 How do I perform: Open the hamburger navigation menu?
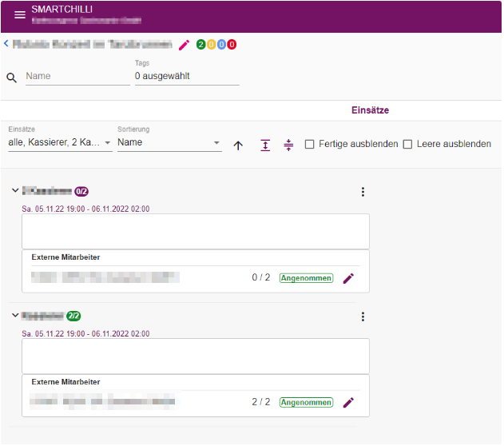pyautogui.click(x=20, y=15)
